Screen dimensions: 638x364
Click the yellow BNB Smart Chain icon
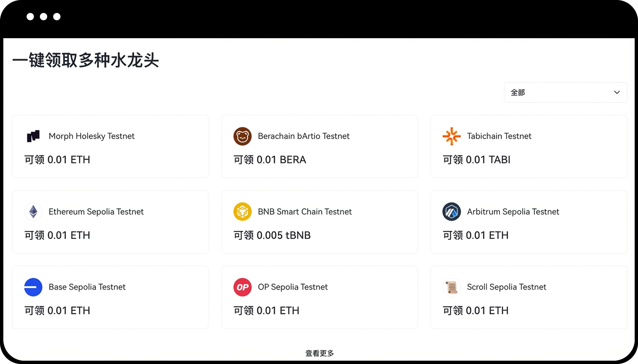(242, 212)
